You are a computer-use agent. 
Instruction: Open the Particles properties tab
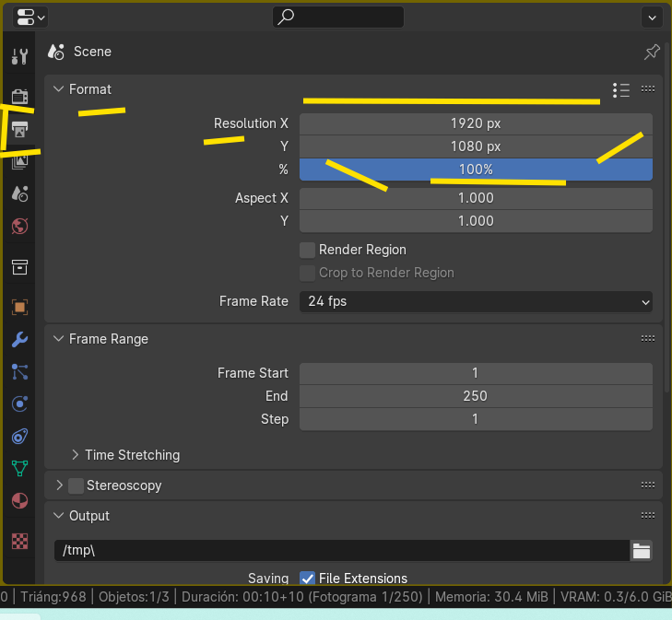coord(19,372)
